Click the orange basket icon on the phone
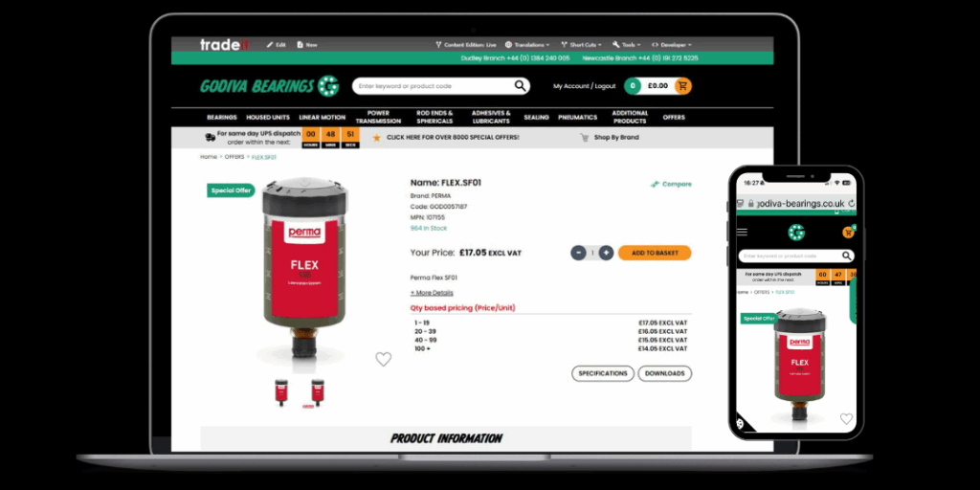 (x=848, y=233)
